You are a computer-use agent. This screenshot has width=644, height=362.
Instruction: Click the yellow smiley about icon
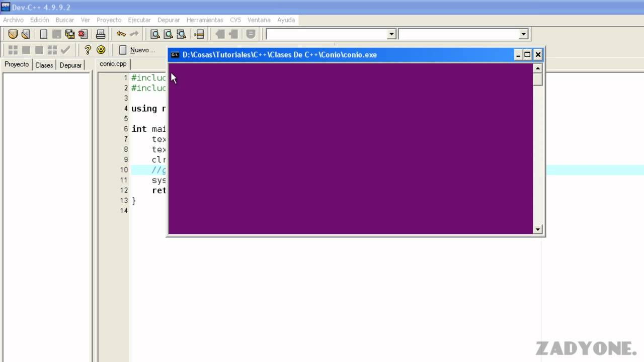pos(101,50)
